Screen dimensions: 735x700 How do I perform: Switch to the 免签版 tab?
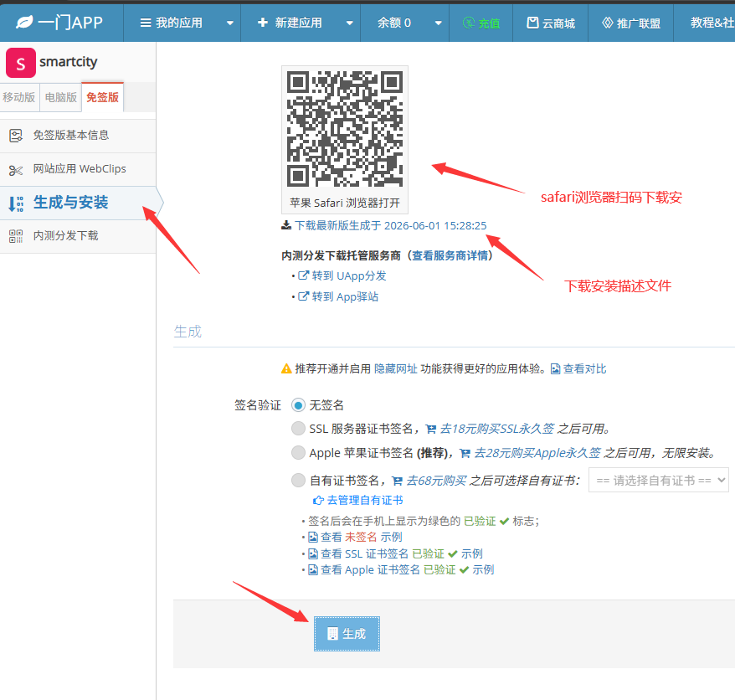point(102,97)
